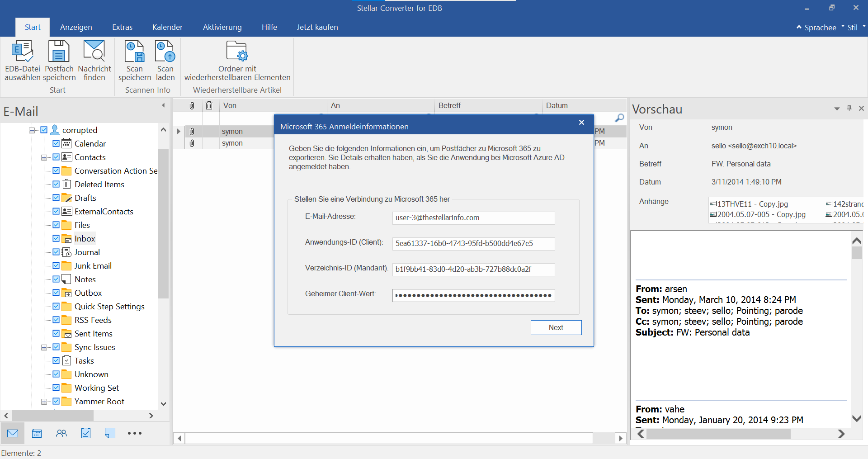Image resolution: width=868 pixels, height=459 pixels.
Task: Select the Start ribbon tab
Action: coord(33,27)
